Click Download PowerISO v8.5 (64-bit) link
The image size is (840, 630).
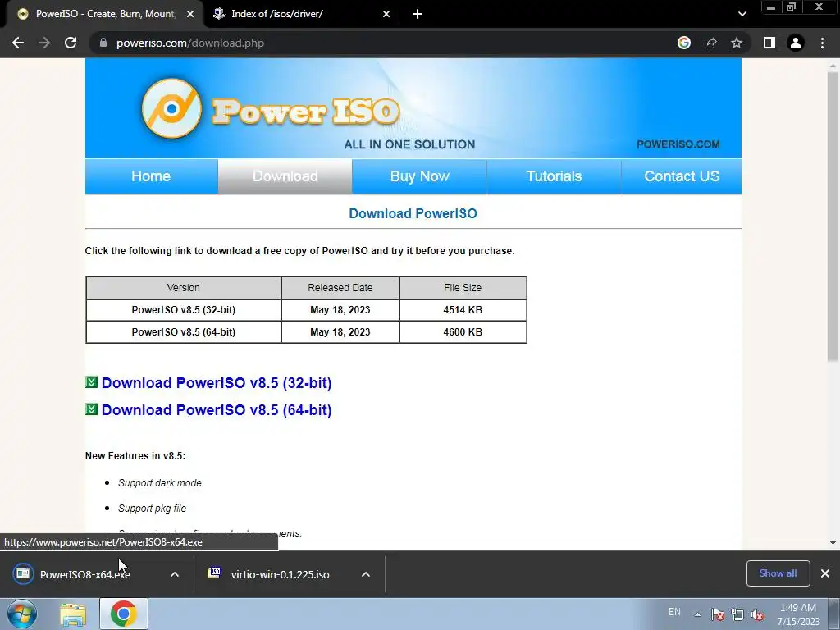(x=217, y=410)
